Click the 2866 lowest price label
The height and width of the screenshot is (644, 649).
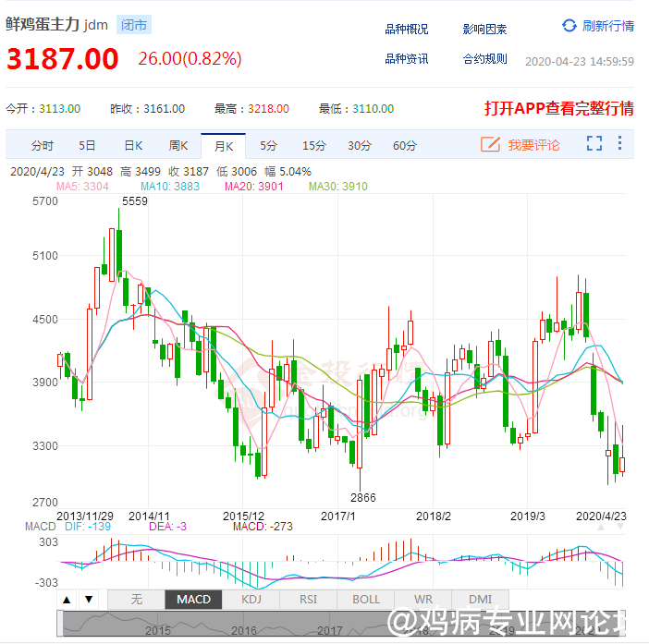click(363, 498)
